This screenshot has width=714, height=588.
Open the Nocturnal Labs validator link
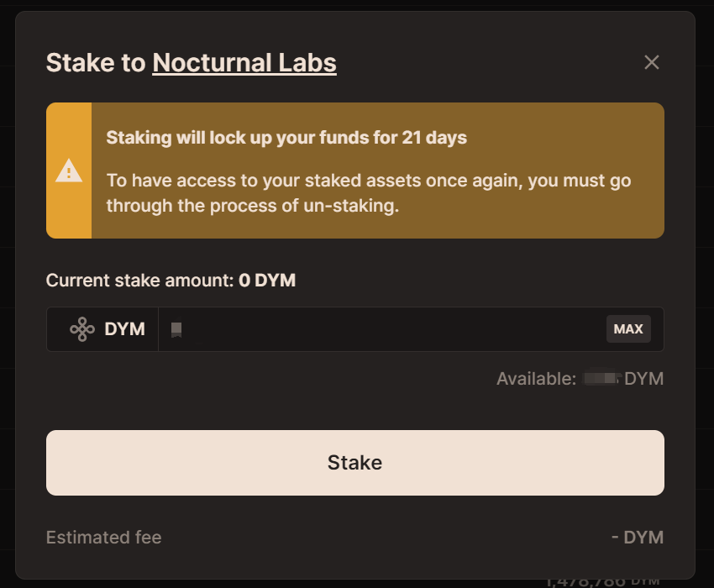[x=244, y=62]
